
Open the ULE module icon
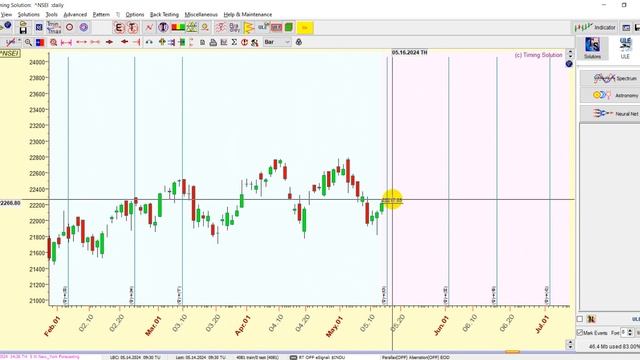click(625, 48)
